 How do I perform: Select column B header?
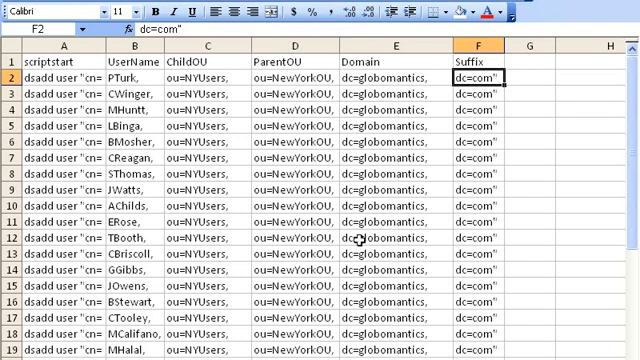(x=135, y=46)
